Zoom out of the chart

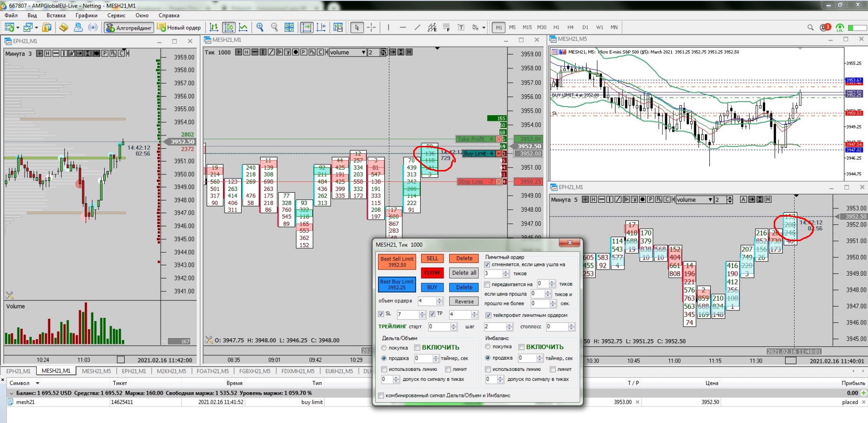point(274,27)
